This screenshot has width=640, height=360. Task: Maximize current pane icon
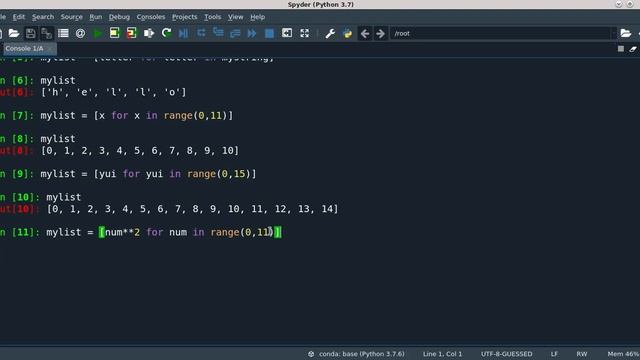coord(287,33)
